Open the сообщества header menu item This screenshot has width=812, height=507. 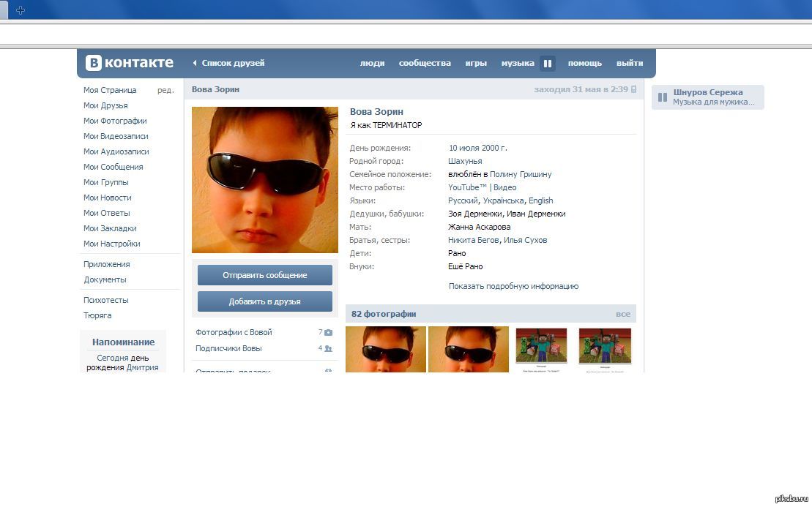pyautogui.click(x=425, y=64)
